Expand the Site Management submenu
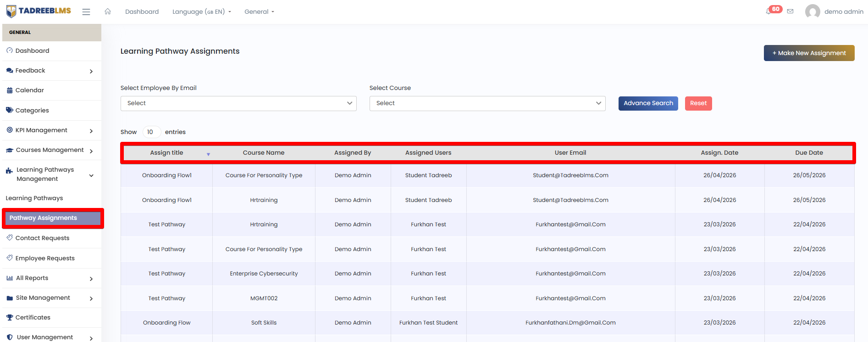The height and width of the screenshot is (342, 868). tap(91, 298)
